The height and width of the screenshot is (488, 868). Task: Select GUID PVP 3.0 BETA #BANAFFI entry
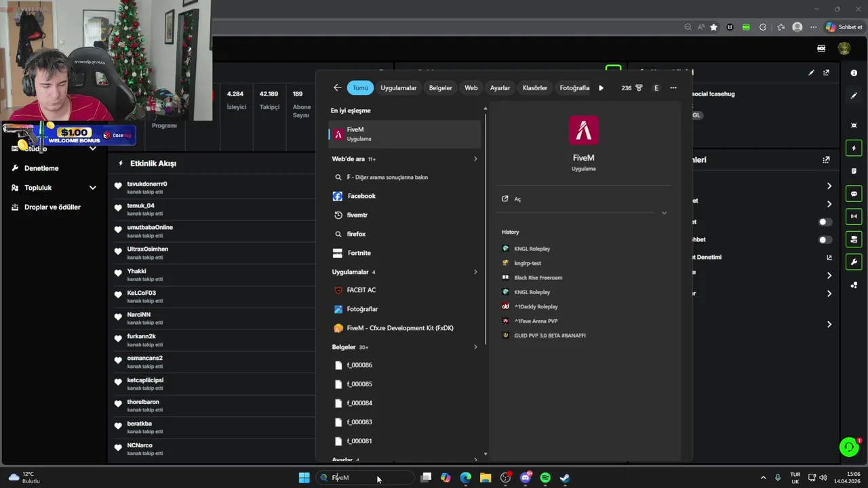pyautogui.click(x=550, y=335)
